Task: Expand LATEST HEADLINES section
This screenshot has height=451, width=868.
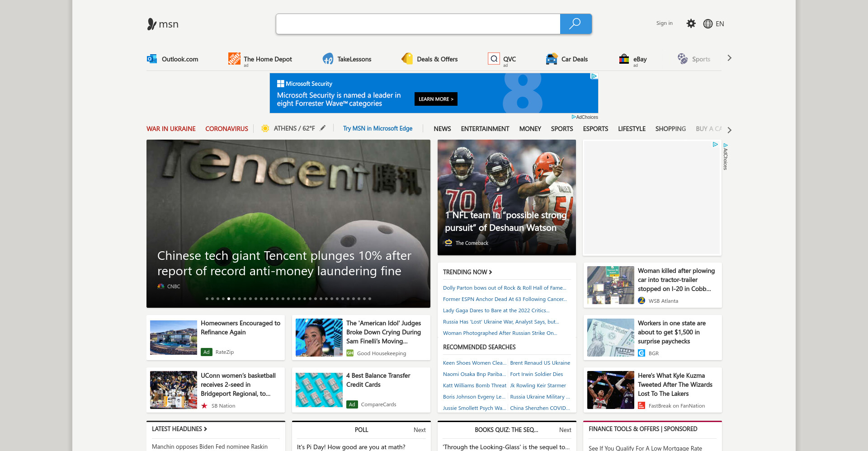Action: point(179,429)
